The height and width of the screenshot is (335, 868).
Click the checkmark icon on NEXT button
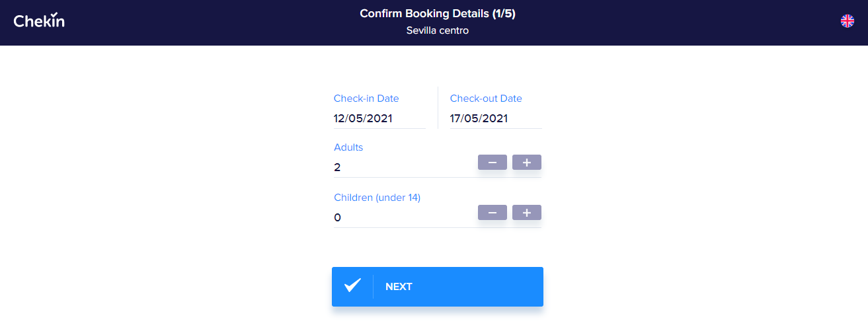pyautogui.click(x=352, y=286)
